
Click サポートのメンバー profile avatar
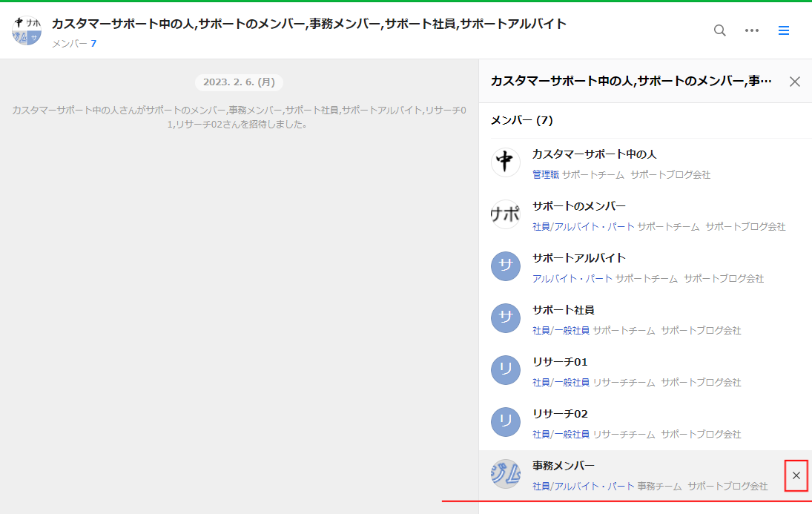pos(506,214)
